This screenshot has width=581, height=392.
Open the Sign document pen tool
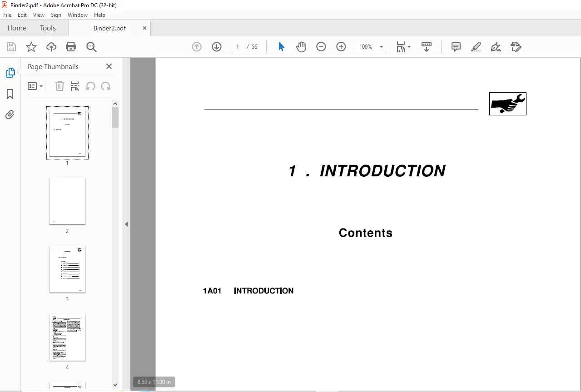pyautogui.click(x=496, y=47)
